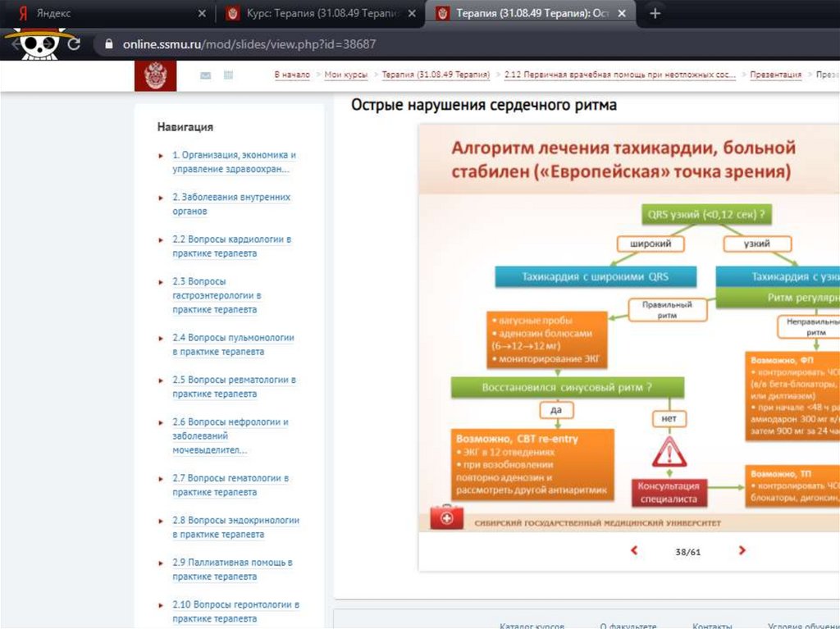The height and width of the screenshot is (629, 840).
Task: Open Мои курсы breadcrumb link
Action: pyautogui.click(x=345, y=75)
